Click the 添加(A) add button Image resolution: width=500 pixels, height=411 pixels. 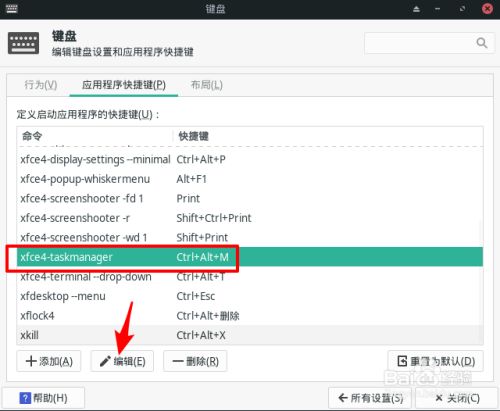click(49, 361)
